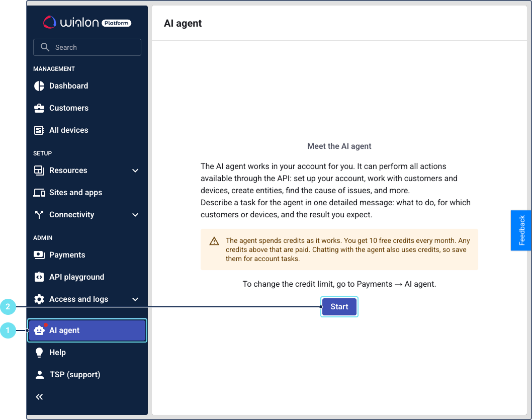Click the TSP (support) user icon
532x420 pixels.
[39, 375]
